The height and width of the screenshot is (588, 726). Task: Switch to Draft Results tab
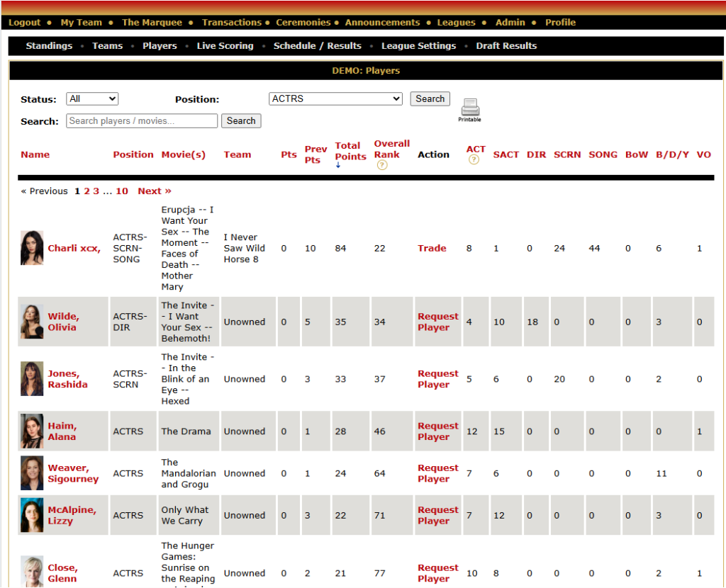[506, 46]
